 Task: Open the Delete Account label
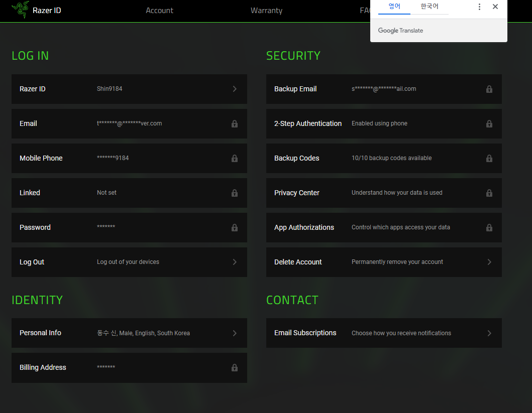click(x=298, y=262)
